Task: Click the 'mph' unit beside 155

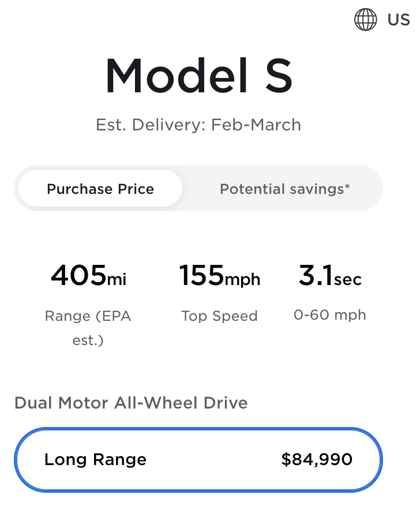Action: (243, 280)
